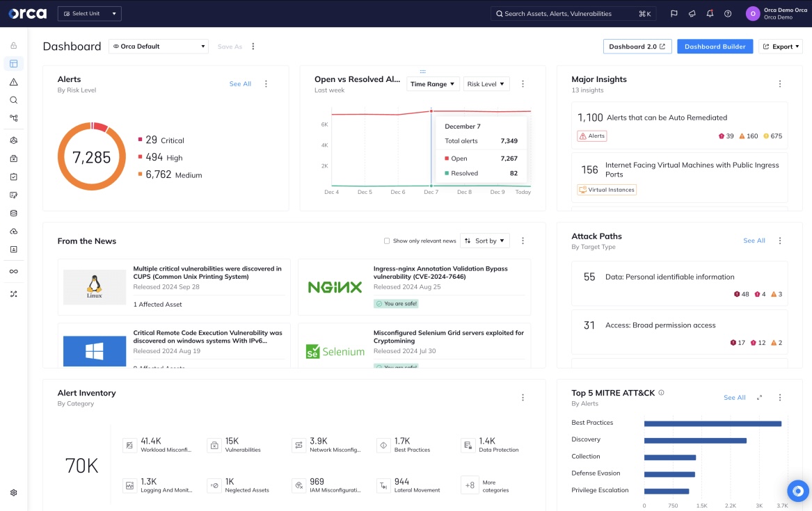This screenshot has height=511, width=812.
Task: Click the Orca logo
Action: pos(27,13)
